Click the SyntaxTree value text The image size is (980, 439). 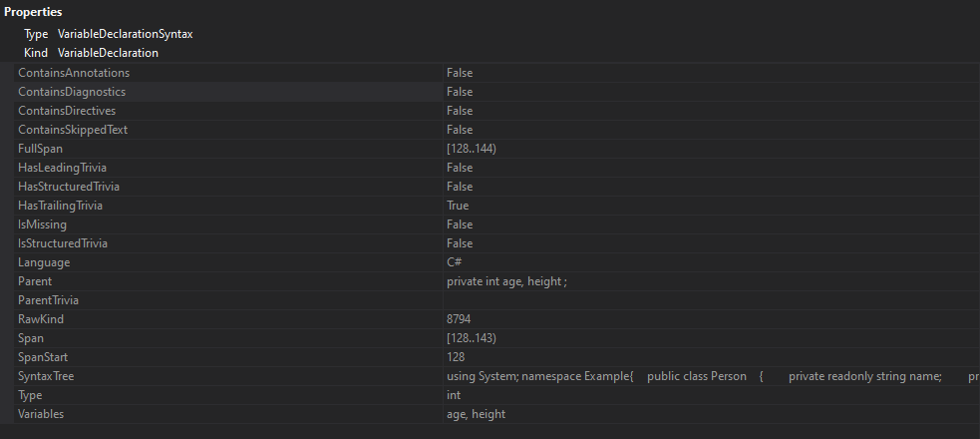pyautogui.click(x=713, y=376)
